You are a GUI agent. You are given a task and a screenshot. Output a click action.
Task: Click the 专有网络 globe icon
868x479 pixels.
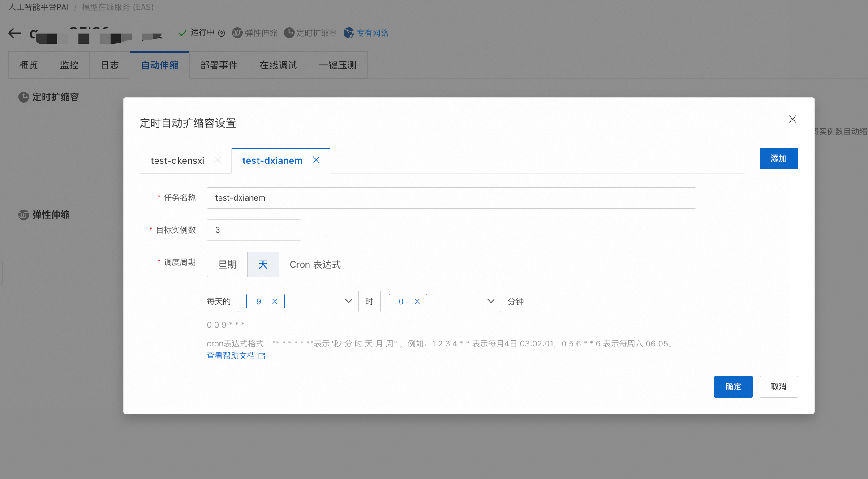click(x=349, y=33)
